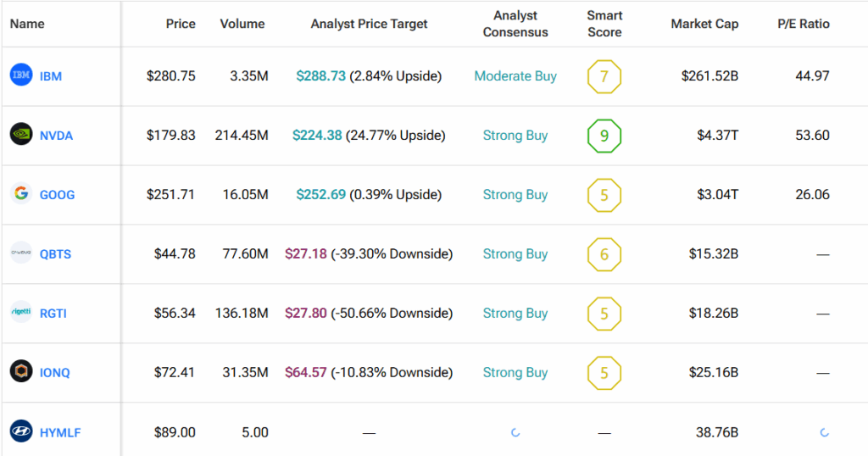The height and width of the screenshot is (456, 868).
Task: Open the NVDA ticker link
Action: tap(56, 136)
